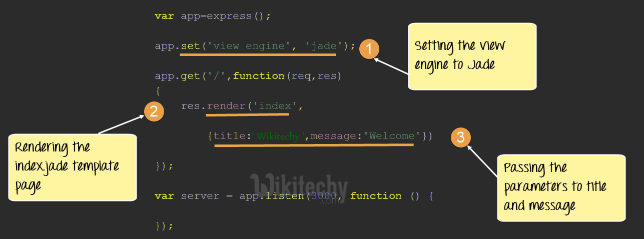Select the 'Setting the view engine to Jade' callout
The image size is (644, 239).
[472, 56]
